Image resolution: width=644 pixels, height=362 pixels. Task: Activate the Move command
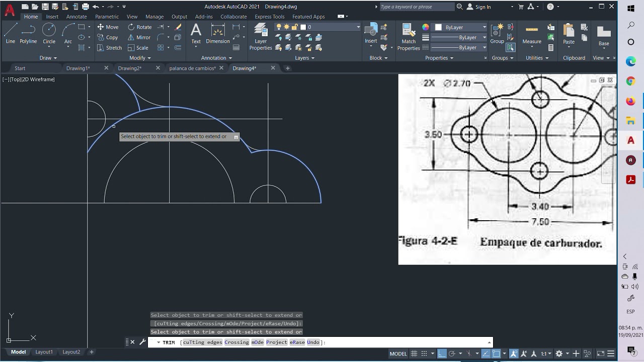tap(108, 27)
